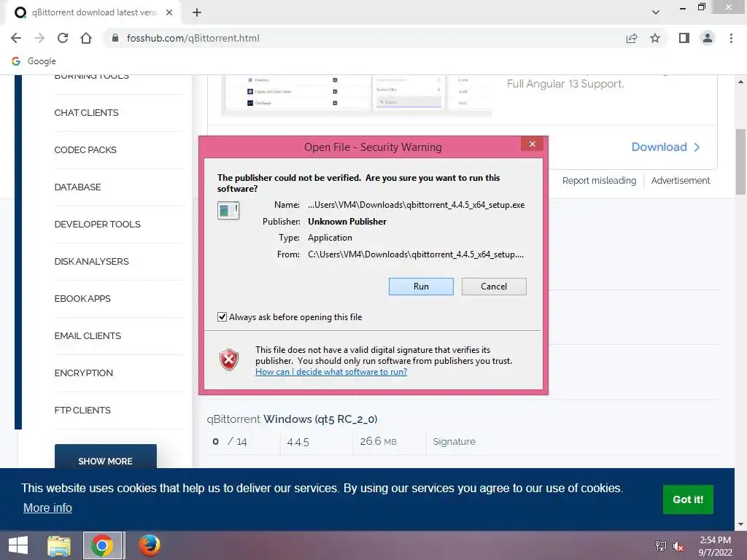Open the DEVELOPER TOOLS category
The image size is (747, 560).
click(x=97, y=225)
